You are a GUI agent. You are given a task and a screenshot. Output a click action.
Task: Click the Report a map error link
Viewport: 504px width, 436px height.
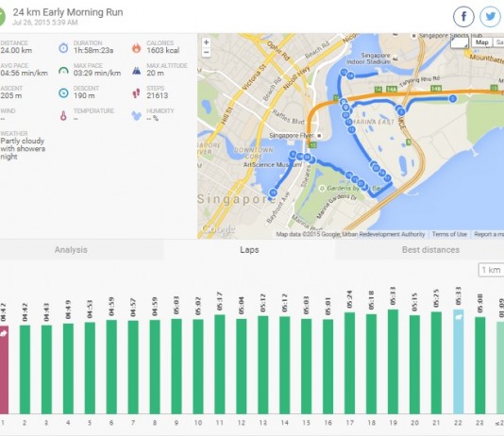click(x=489, y=234)
